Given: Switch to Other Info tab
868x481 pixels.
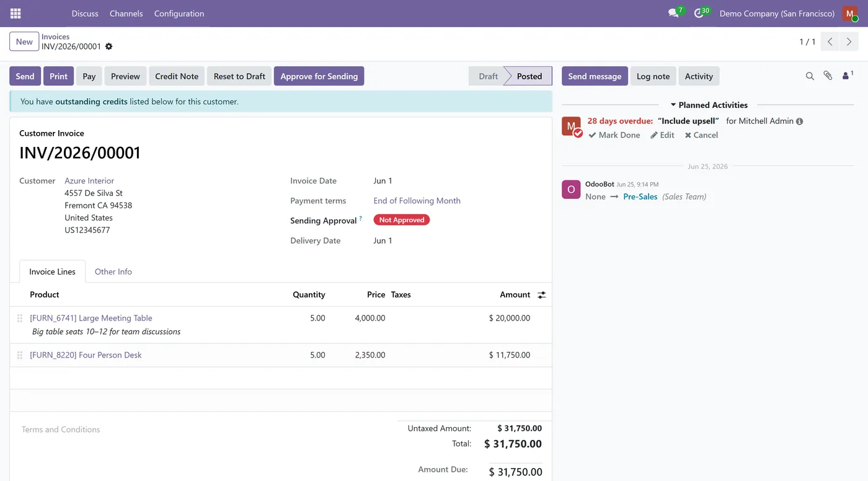Looking at the screenshot, I should pyautogui.click(x=113, y=271).
